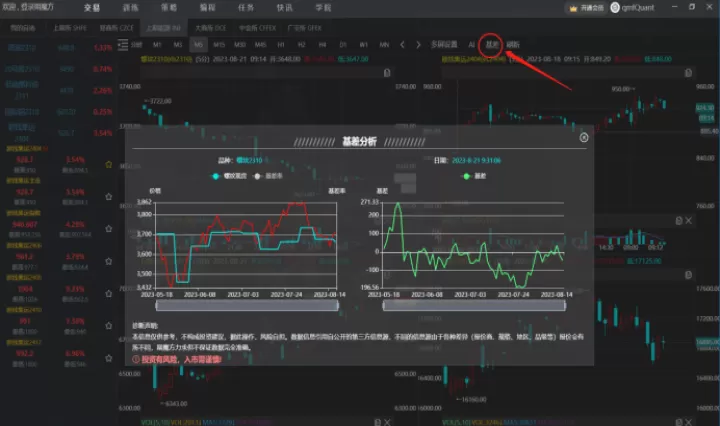720x426 pixels.
Task: Switch to the 学院 top tab
Action: pos(323,8)
